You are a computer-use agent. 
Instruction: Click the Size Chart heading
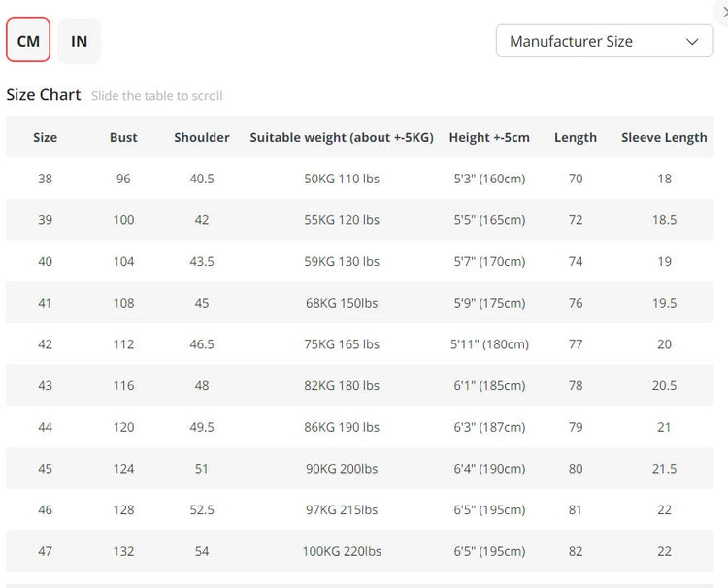(x=44, y=95)
